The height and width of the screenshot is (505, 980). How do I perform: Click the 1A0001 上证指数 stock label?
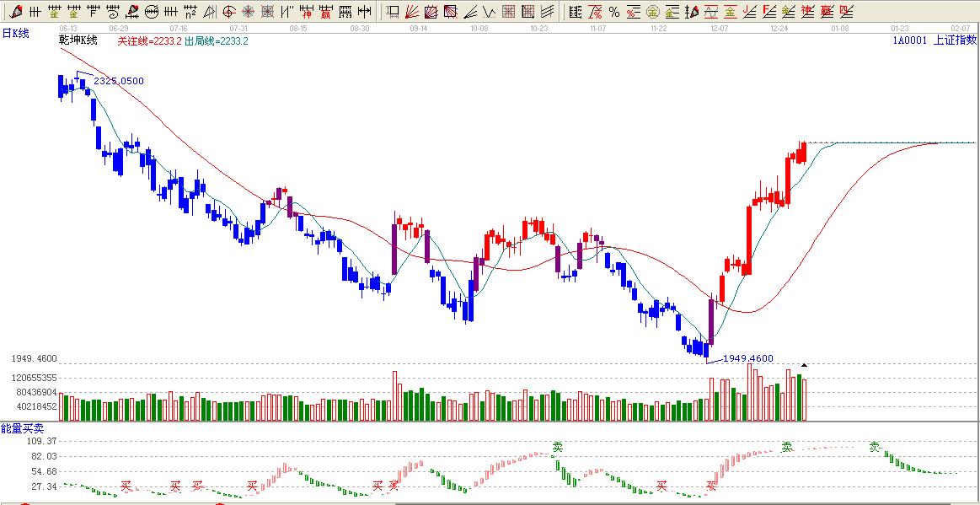pyautogui.click(x=934, y=40)
